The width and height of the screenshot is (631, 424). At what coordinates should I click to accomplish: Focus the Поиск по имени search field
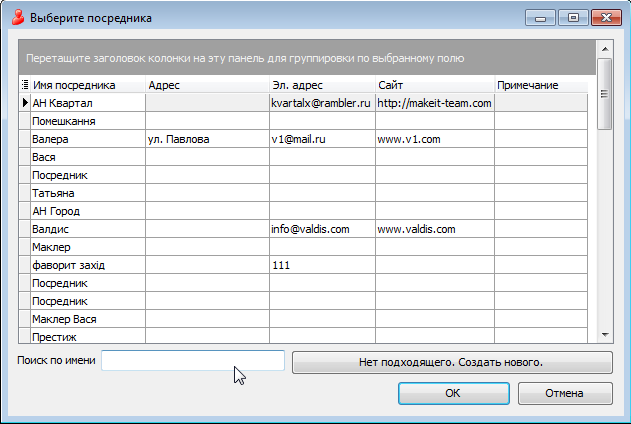click(x=193, y=361)
